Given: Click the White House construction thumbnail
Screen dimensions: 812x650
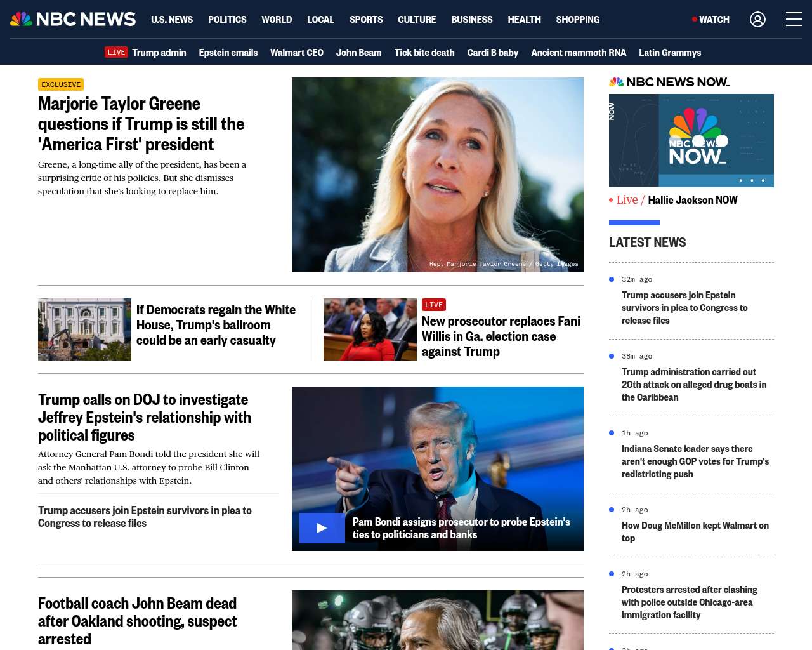Looking at the screenshot, I should coord(84,329).
